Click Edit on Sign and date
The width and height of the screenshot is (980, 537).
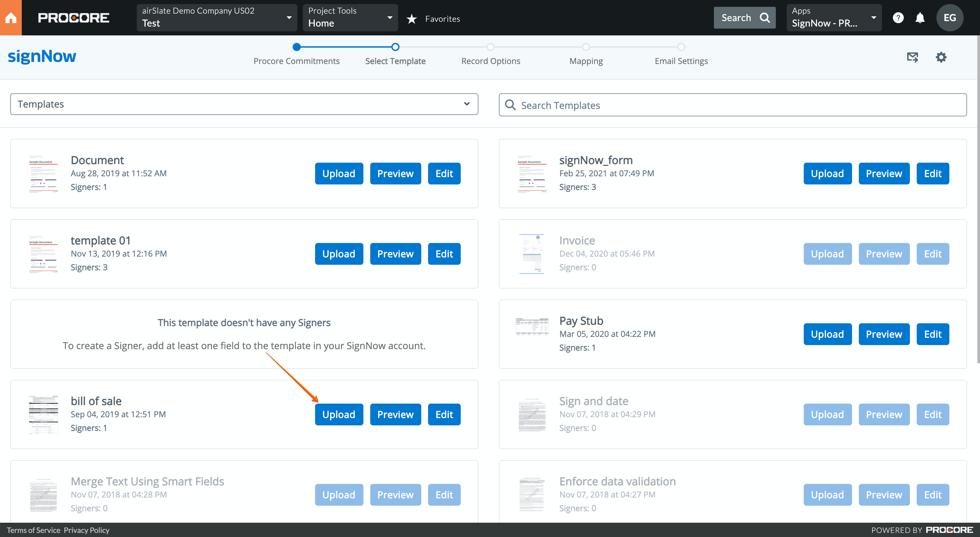click(932, 414)
